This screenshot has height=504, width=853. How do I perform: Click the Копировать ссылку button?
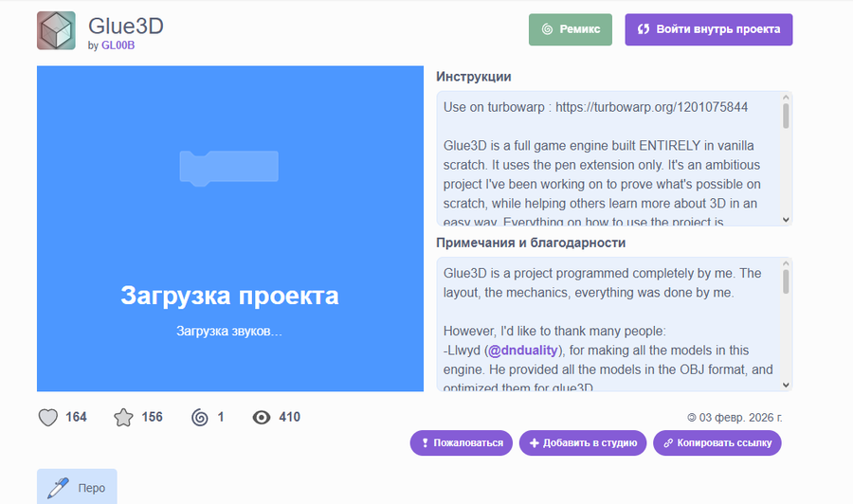(717, 443)
